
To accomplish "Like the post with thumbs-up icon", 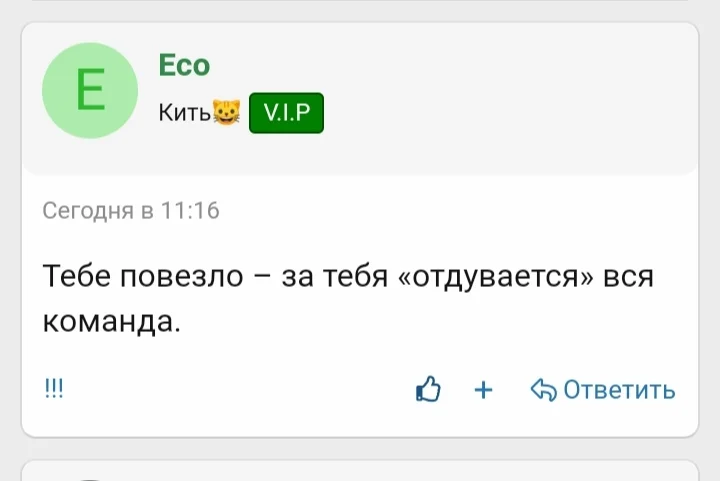I will point(428,389).
